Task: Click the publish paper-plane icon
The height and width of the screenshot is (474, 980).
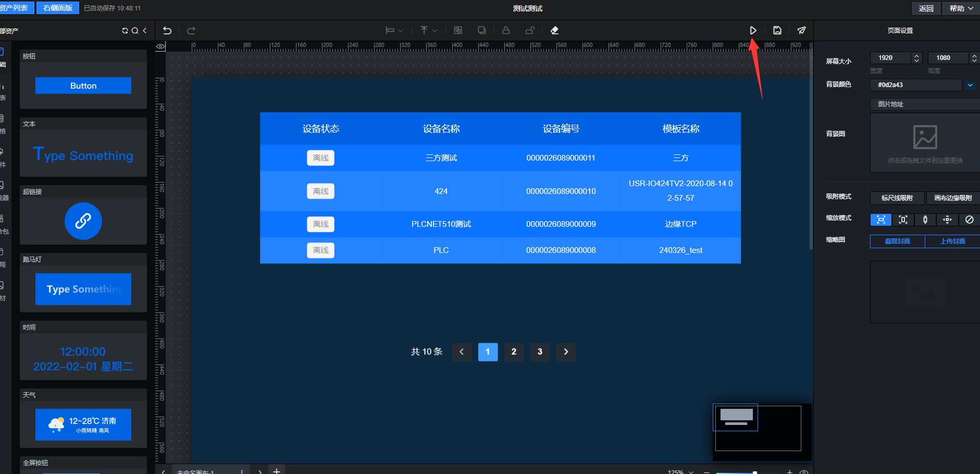Action: pos(801,31)
